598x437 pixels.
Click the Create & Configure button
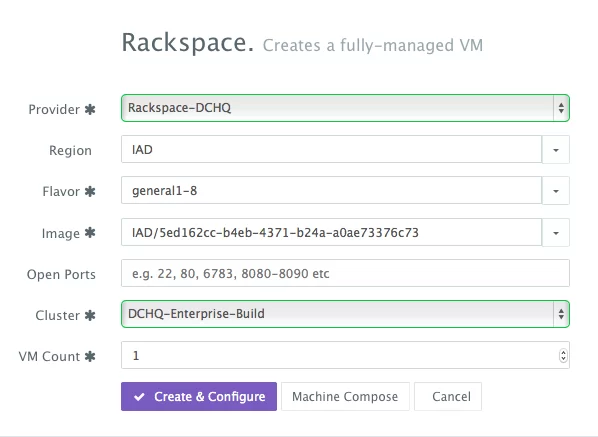[199, 397]
